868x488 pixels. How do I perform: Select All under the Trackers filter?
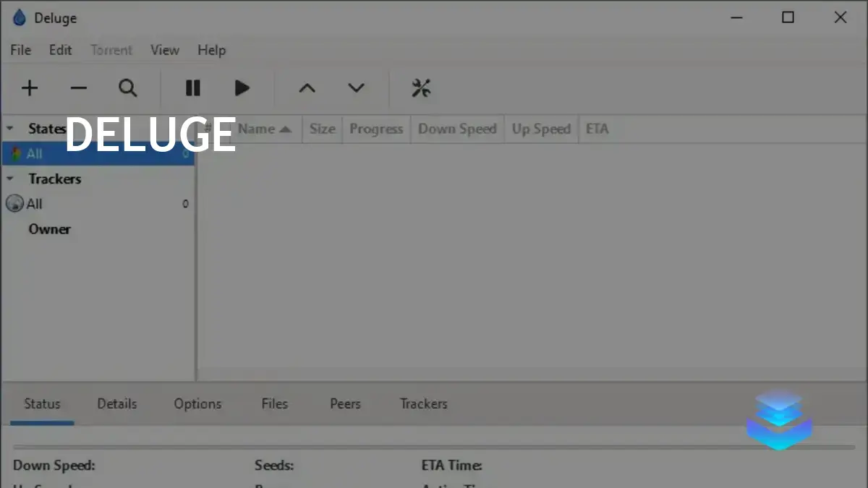(34, 203)
